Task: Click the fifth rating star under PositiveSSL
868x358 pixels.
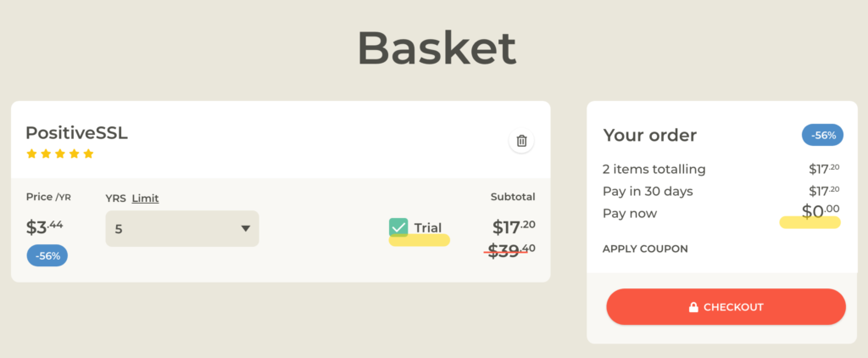Action: tap(88, 154)
